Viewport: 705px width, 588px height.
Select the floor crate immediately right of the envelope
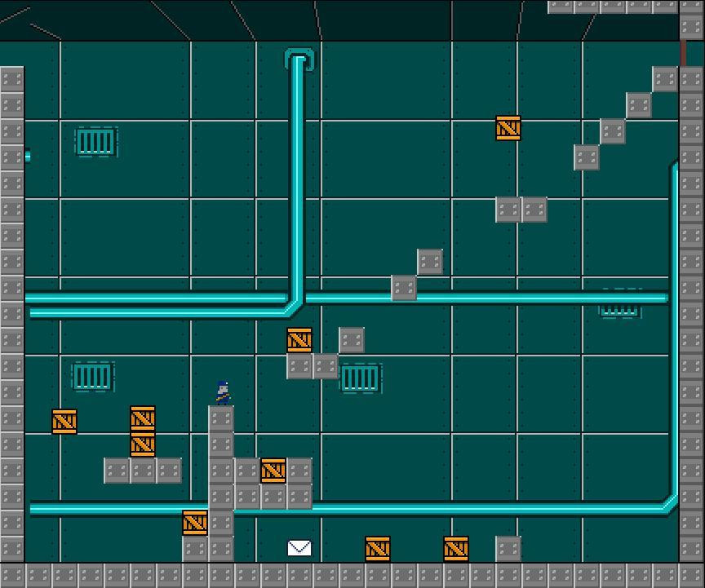[378, 549]
